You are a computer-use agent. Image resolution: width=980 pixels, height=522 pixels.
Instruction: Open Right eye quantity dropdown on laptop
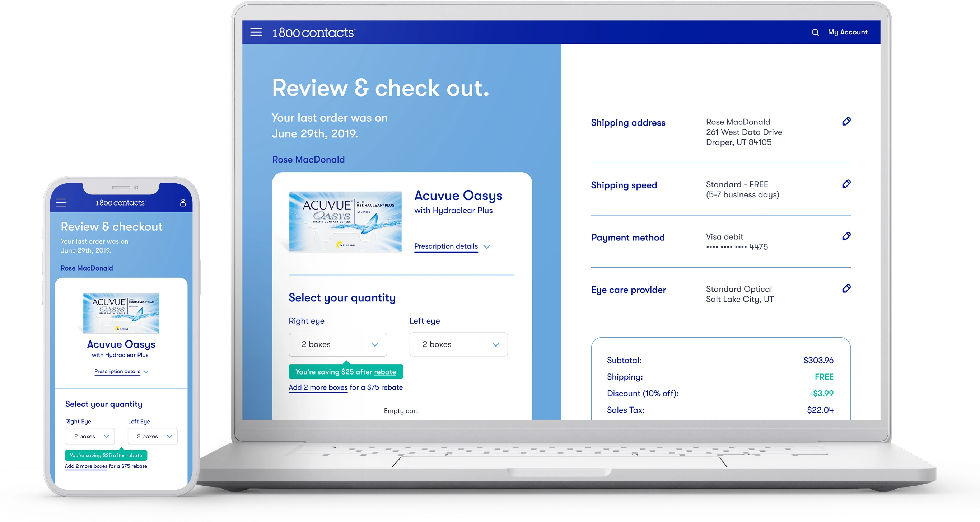338,344
